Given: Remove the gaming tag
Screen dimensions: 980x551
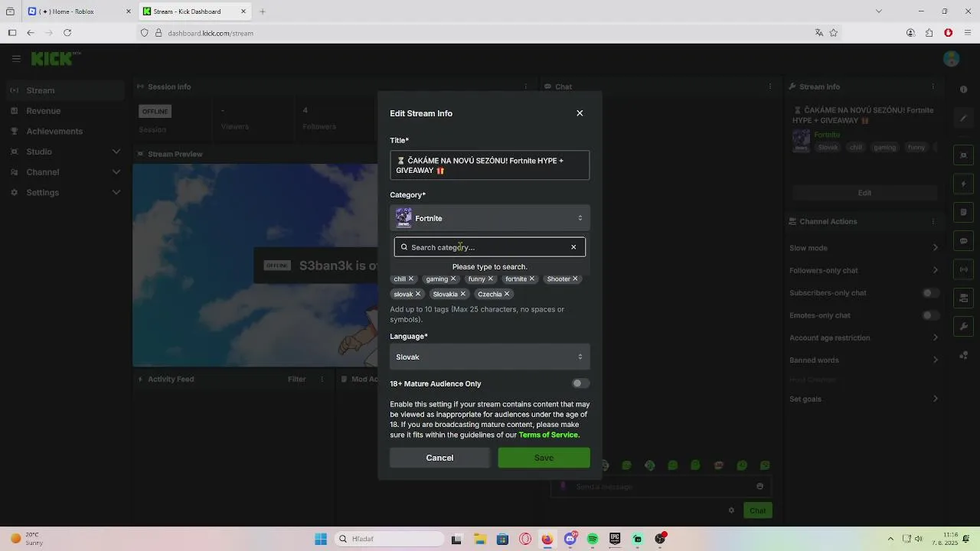Looking at the screenshot, I should click(x=452, y=279).
